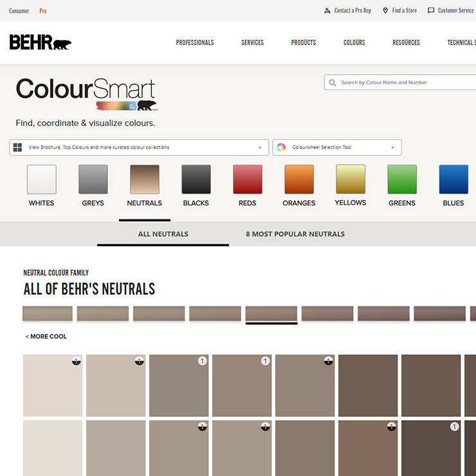Select the Neutrals colour family swatch

(x=145, y=179)
